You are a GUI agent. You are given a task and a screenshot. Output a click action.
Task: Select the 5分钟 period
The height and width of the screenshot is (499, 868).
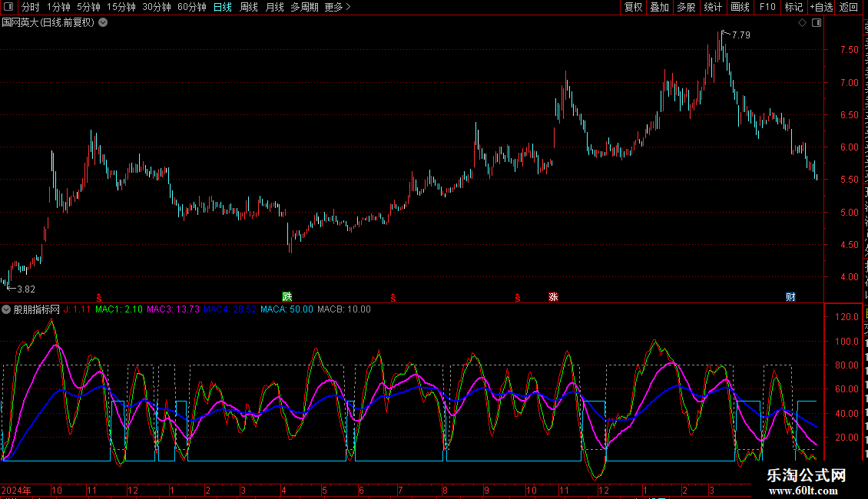(x=88, y=7)
